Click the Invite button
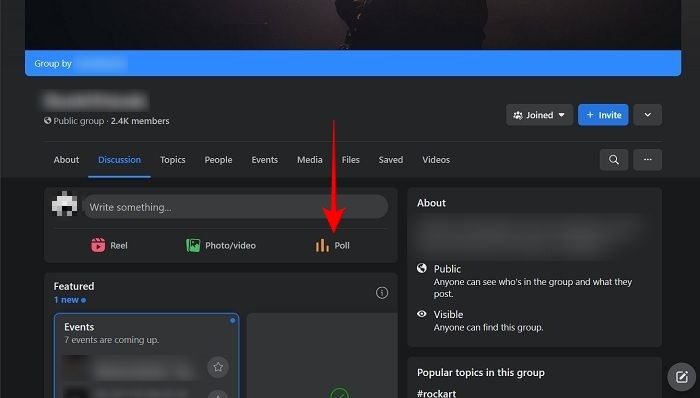This screenshot has height=398, width=700. pos(603,115)
